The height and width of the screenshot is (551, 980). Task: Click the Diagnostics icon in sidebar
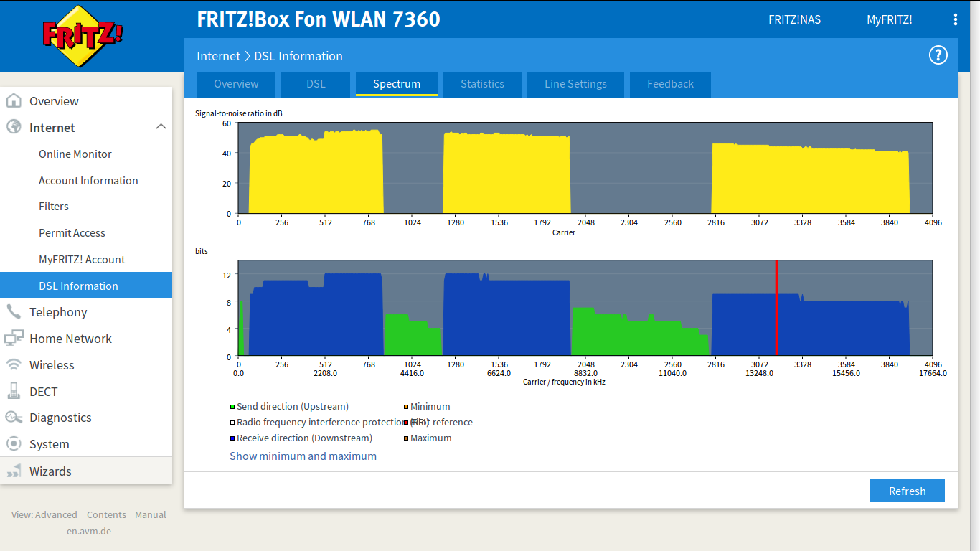(14, 418)
